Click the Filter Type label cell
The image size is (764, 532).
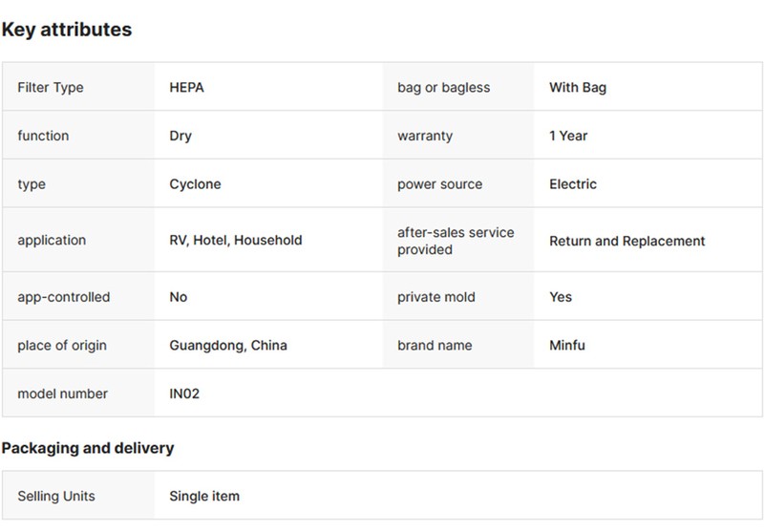click(x=51, y=88)
